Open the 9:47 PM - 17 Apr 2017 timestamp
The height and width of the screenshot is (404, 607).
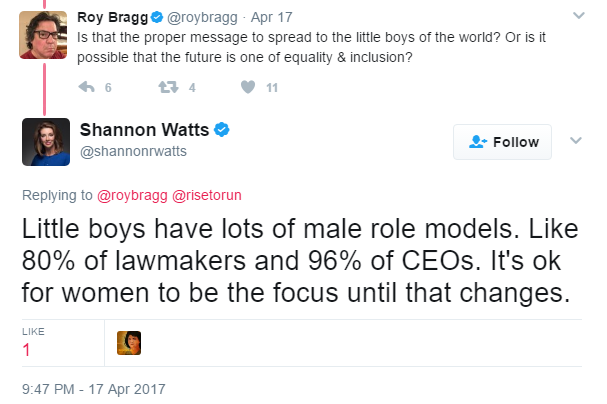pos(94,389)
